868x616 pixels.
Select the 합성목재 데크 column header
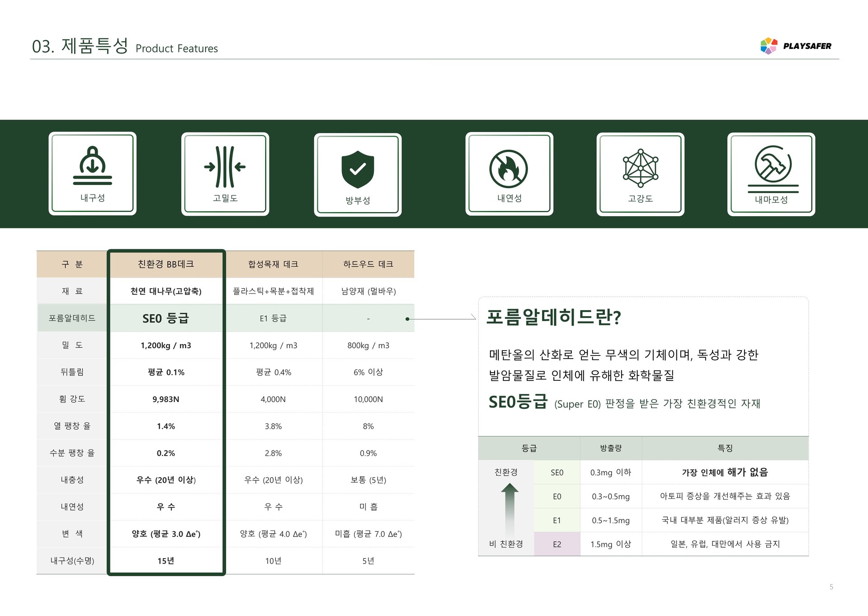pos(273,264)
